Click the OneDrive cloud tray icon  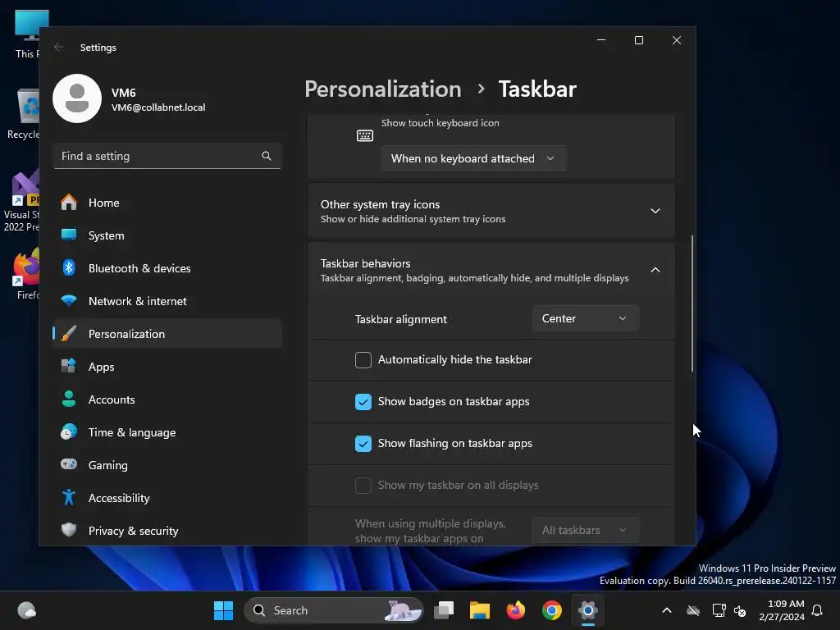693,610
